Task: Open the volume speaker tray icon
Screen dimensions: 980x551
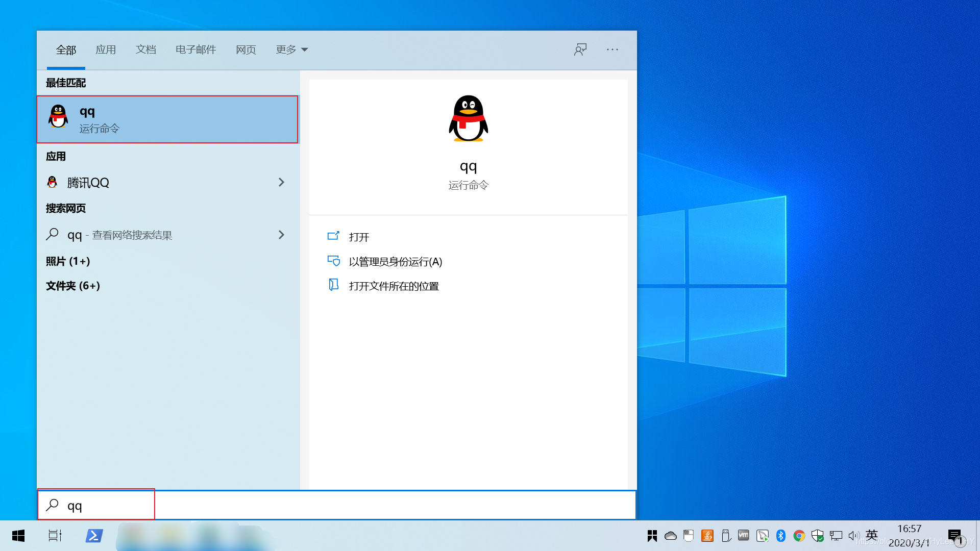Action: pyautogui.click(x=853, y=536)
